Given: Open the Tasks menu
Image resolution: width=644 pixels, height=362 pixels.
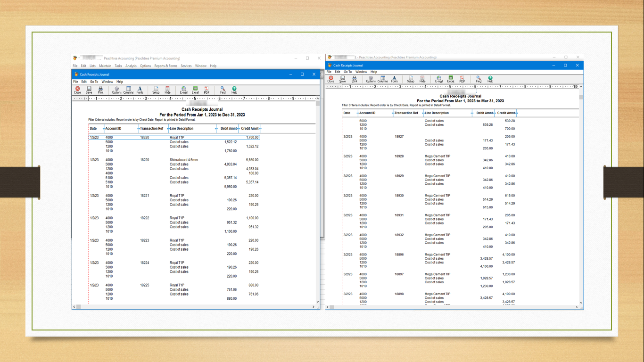Looking at the screenshot, I should 118,66.
